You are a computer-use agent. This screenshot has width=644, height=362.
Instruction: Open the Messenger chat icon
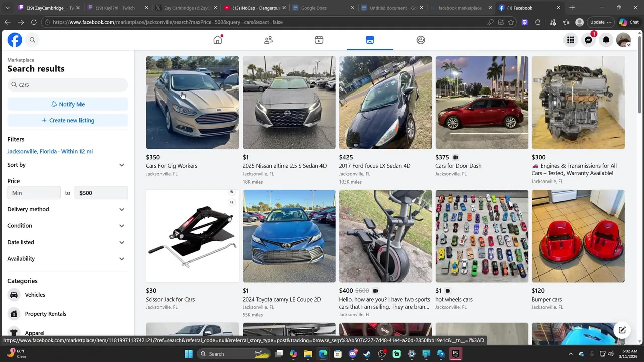588,40
